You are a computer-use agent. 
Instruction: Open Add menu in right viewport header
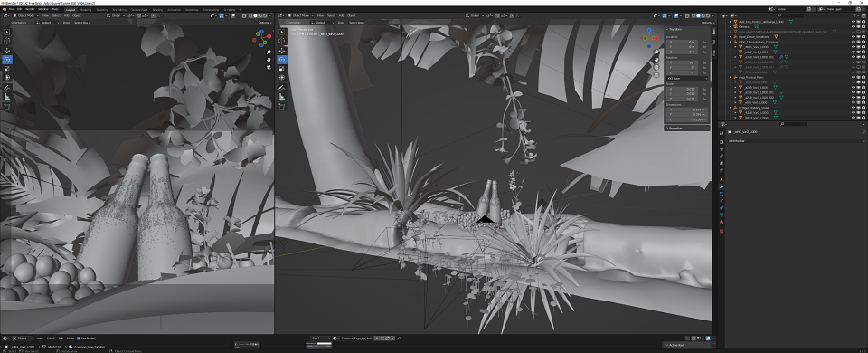click(341, 15)
